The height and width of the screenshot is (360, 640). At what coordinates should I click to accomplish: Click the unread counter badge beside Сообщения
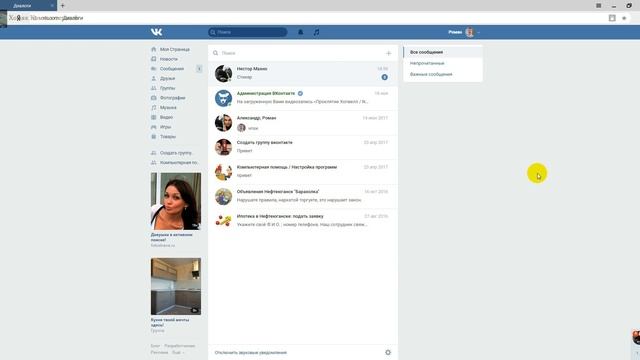tap(199, 69)
